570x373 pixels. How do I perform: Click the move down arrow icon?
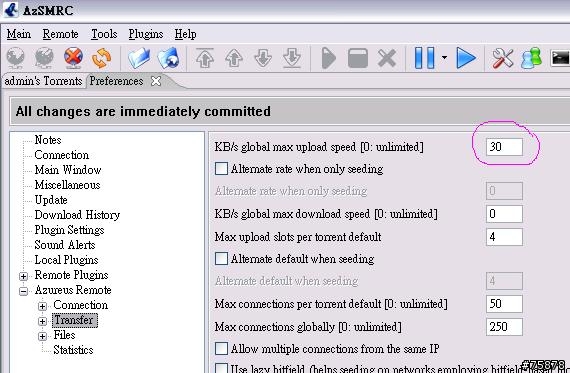(x=263, y=58)
